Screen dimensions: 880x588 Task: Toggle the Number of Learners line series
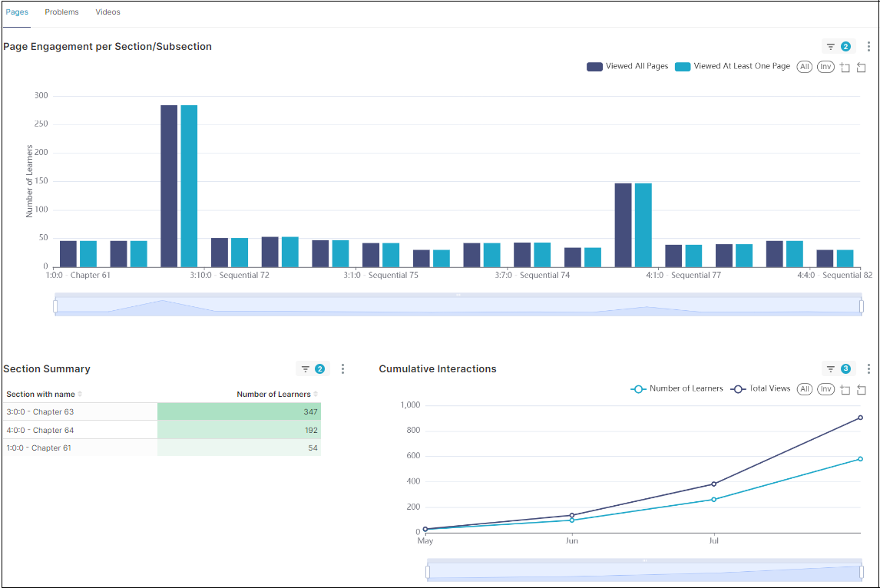tap(677, 389)
